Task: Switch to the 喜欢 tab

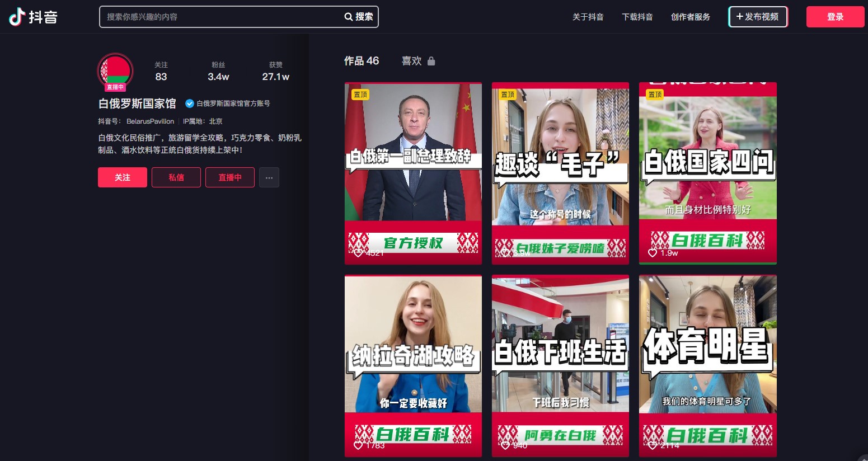Action: [412, 61]
